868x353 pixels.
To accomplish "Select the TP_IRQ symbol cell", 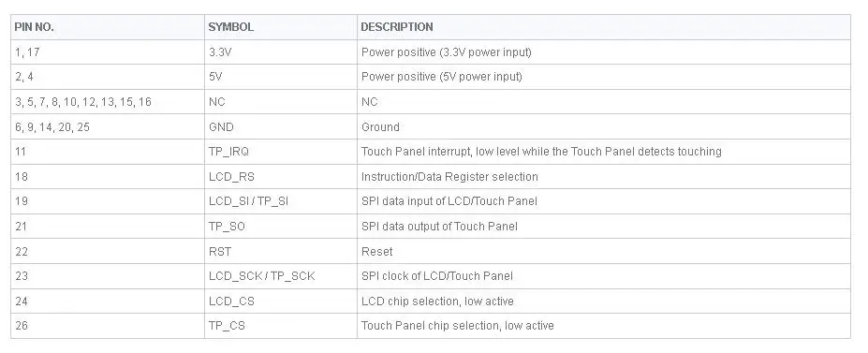I will tap(281, 152).
